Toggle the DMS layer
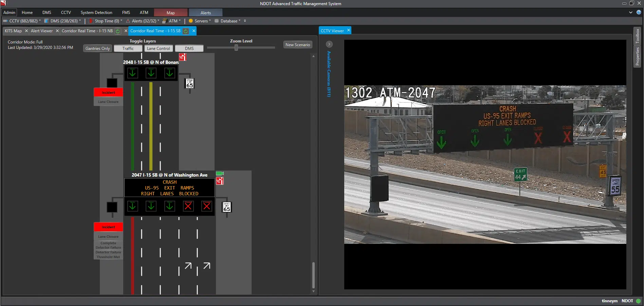644x306 pixels. coord(189,49)
